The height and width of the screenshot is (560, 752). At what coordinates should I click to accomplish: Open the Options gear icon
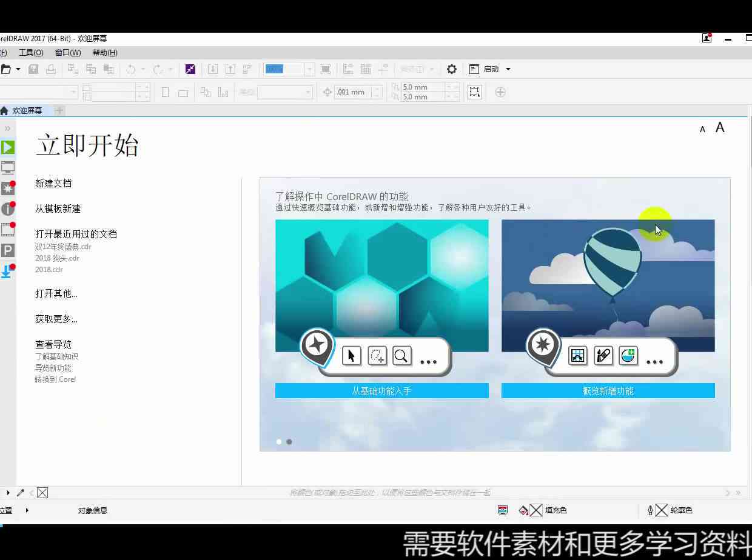coord(452,69)
